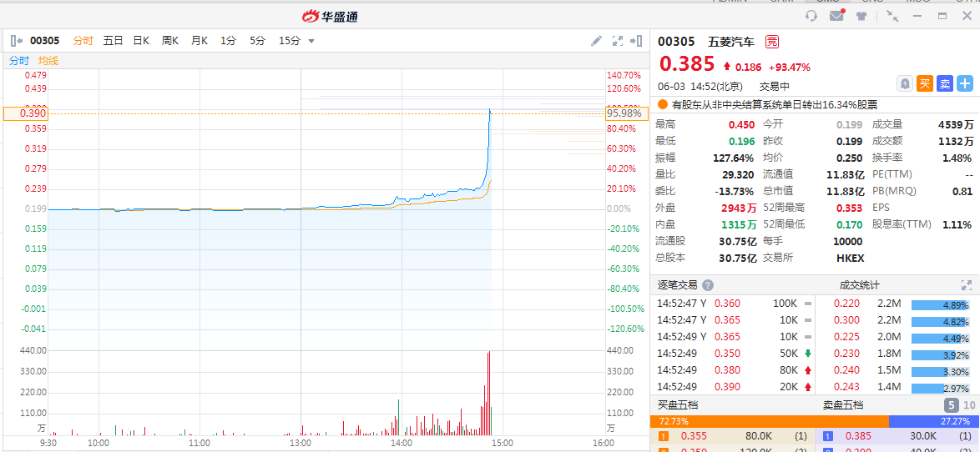The image size is (980, 452).
Task: Click the stock name 五菱汽车
Action: 730,43
